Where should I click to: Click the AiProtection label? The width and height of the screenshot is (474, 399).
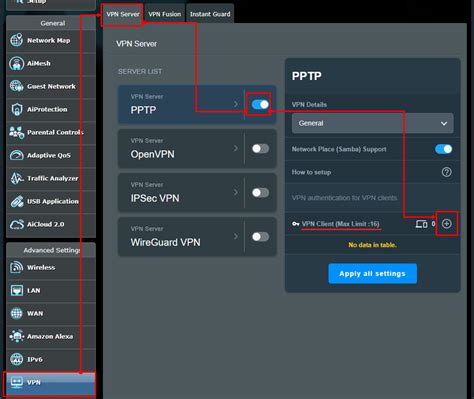click(47, 109)
